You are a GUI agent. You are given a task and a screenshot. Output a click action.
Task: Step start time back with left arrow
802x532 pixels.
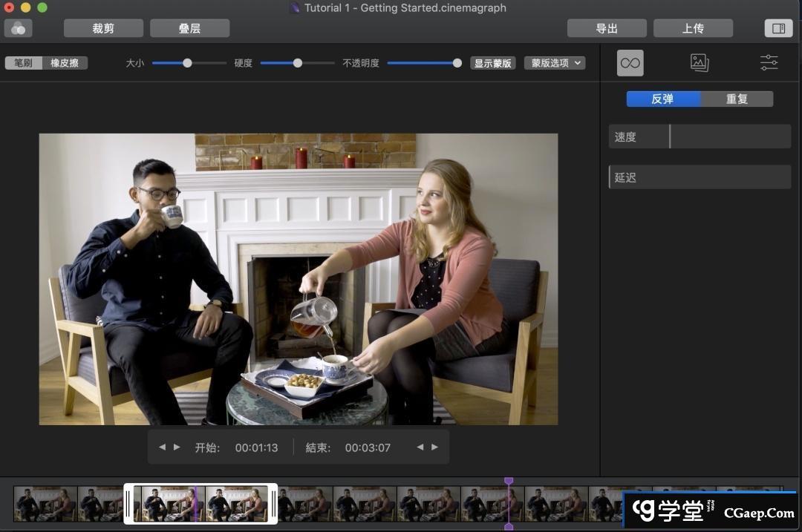point(162,447)
